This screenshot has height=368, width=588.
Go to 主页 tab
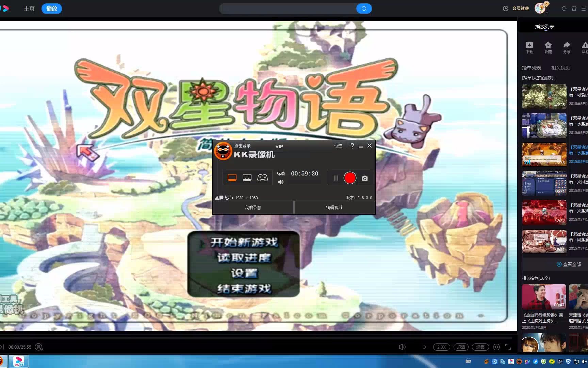29,9
